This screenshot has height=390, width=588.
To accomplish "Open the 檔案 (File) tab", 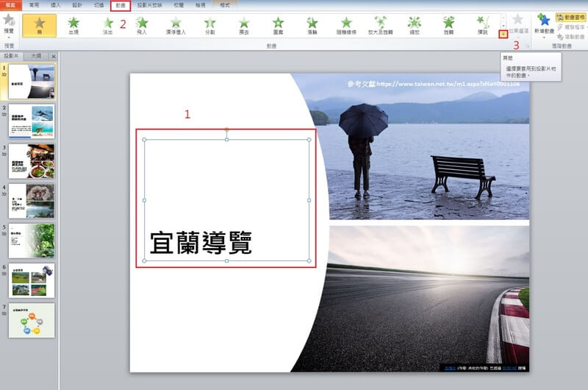I will [x=11, y=5].
